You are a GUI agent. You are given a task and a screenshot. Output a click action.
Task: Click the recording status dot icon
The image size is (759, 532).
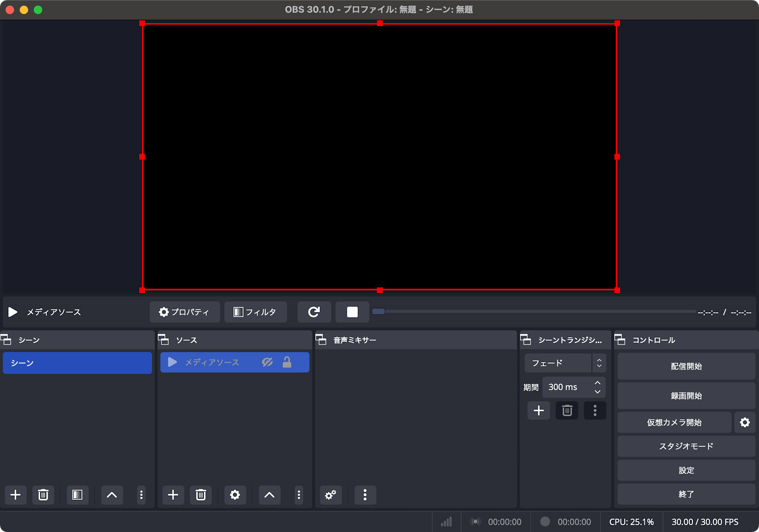tap(545, 522)
